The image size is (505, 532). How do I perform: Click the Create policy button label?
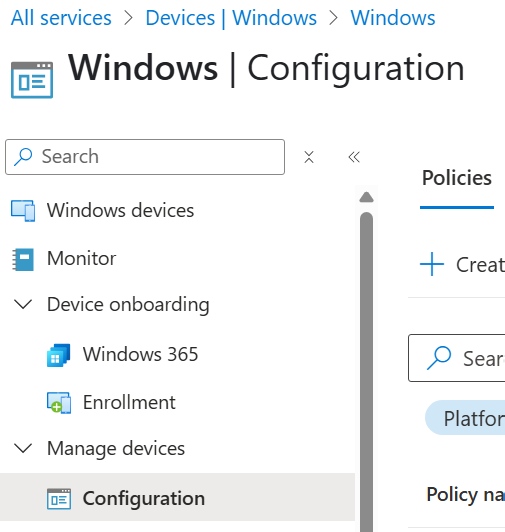(x=480, y=265)
